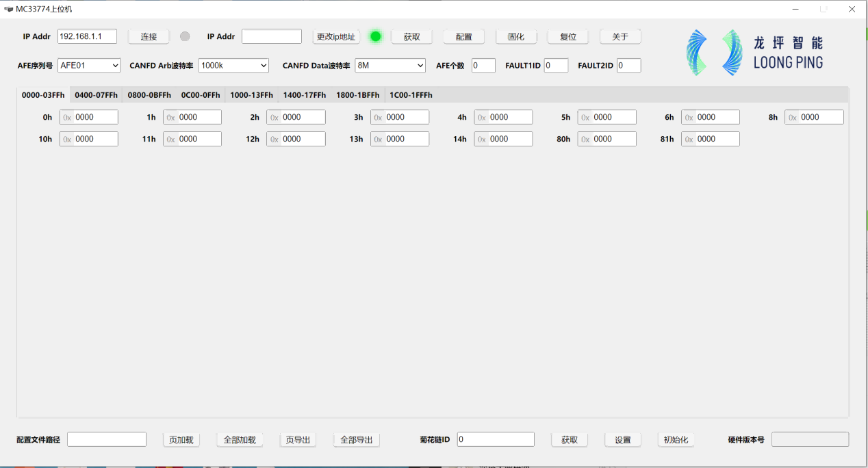Image resolution: width=868 pixels, height=468 pixels.
Task: Click the green connection status indicator
Action: [x=375, y=36]
